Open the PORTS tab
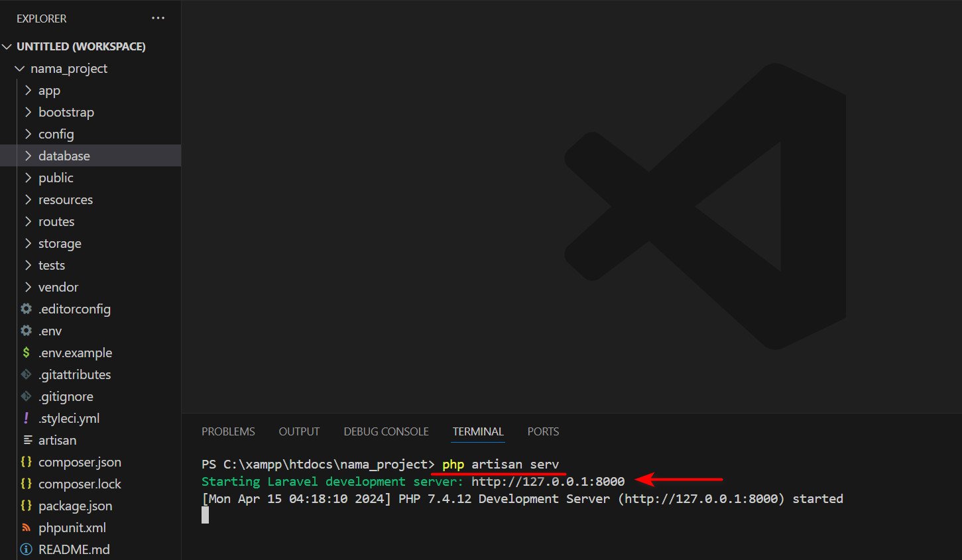The height and width of the screenshot is (560, 962). 543,431
